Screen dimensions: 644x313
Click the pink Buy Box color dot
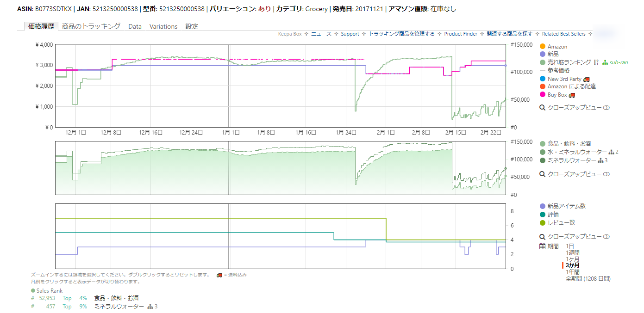543,95
